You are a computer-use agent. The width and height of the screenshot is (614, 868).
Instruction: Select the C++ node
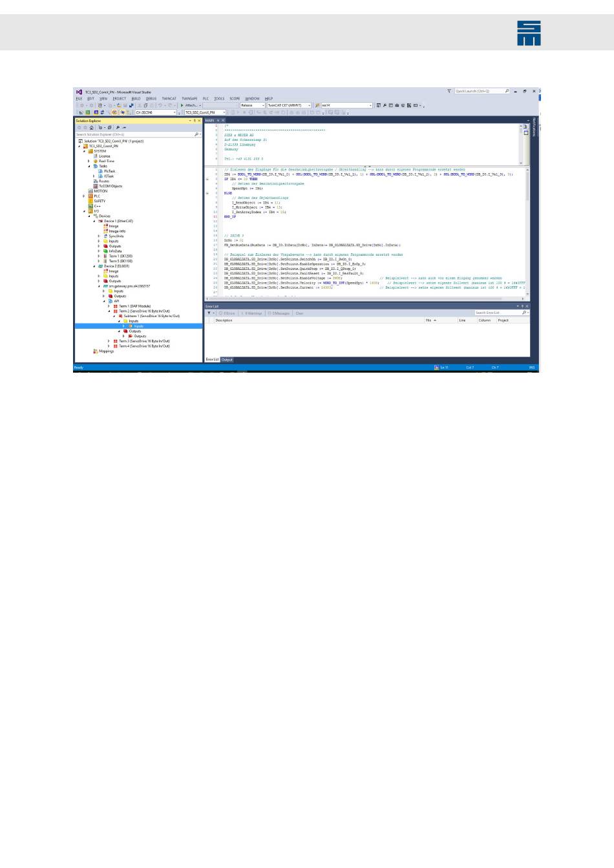tap(97, 206)
